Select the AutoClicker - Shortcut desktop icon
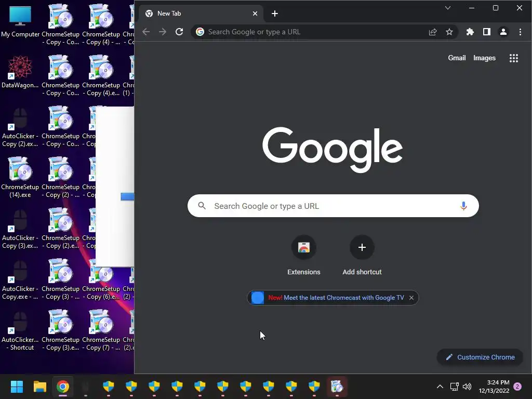 coord(20,331)
